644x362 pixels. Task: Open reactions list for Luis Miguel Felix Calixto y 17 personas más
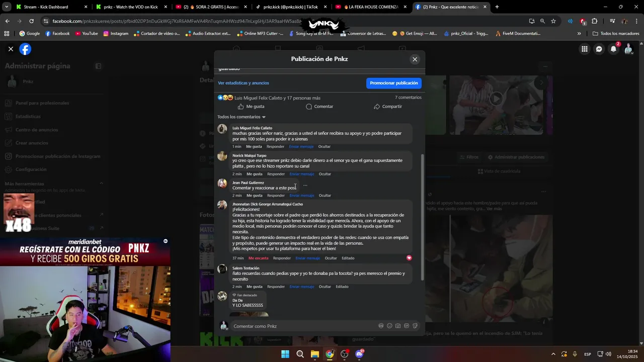point(277,98)
